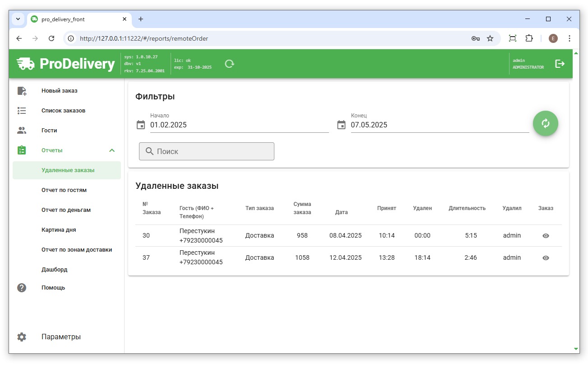
Task: Collapse the Отчеты section chevron
Action: click(x=112, y=150)
